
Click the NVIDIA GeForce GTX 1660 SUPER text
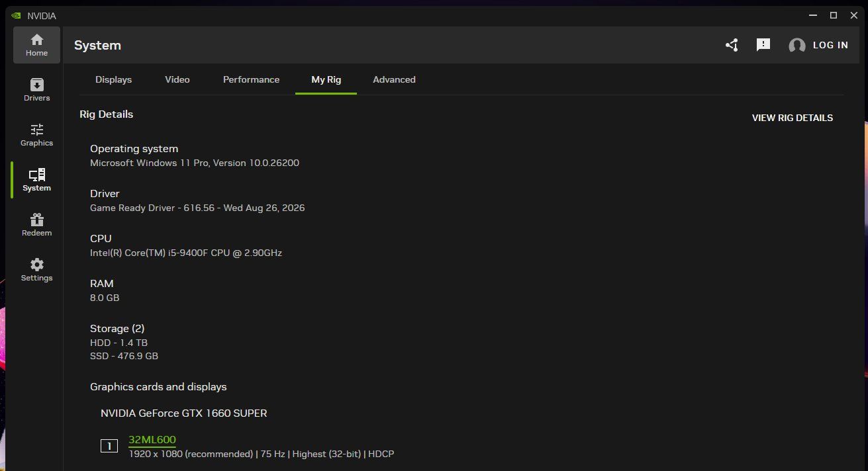184,413
